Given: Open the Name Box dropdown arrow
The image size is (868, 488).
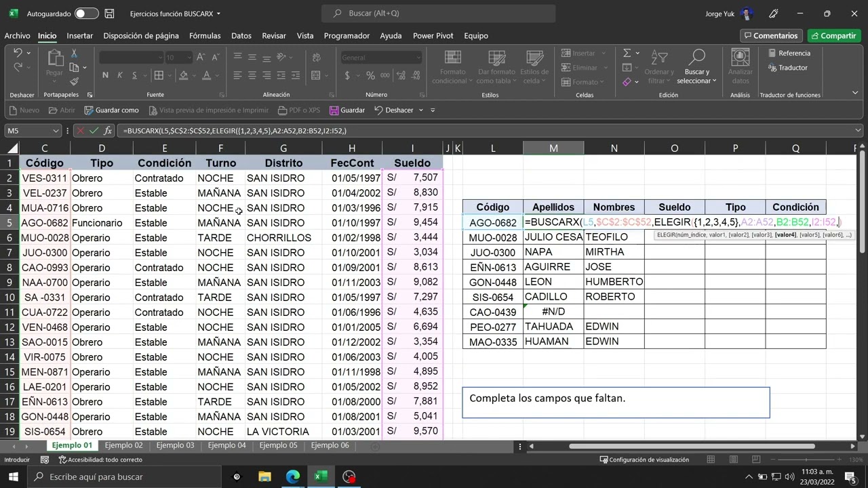Looking at the screenshot, I should (x=56, y=131).
